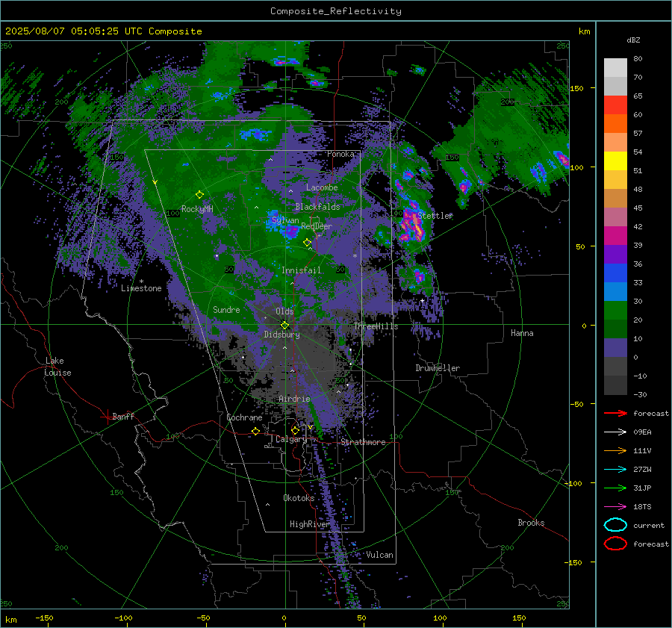Click the dBZ legend heading
672x628 pixels.
click(x=633, y=40)
